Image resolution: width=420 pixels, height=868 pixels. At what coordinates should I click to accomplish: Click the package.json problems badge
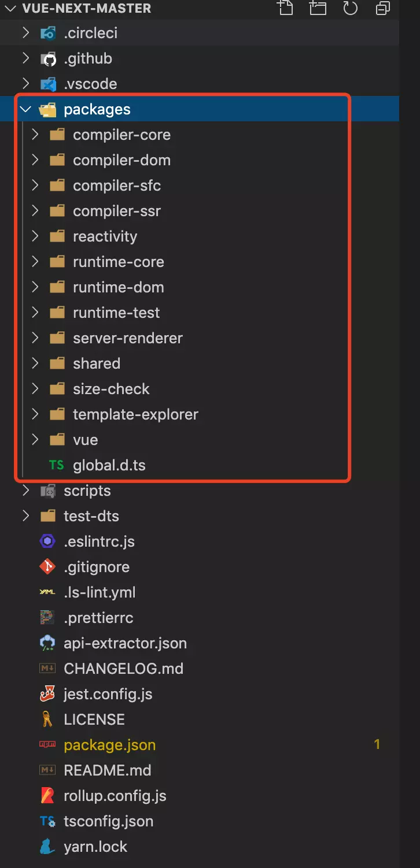point(377,744)
